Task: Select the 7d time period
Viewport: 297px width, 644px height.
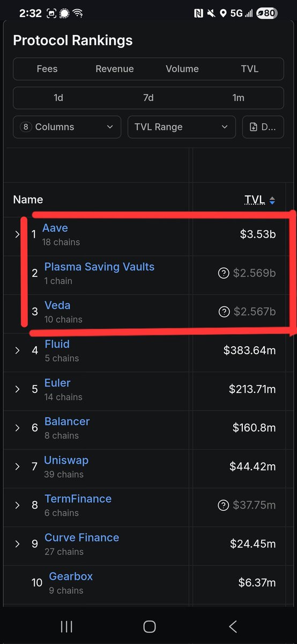Action: tap(148, 98)
